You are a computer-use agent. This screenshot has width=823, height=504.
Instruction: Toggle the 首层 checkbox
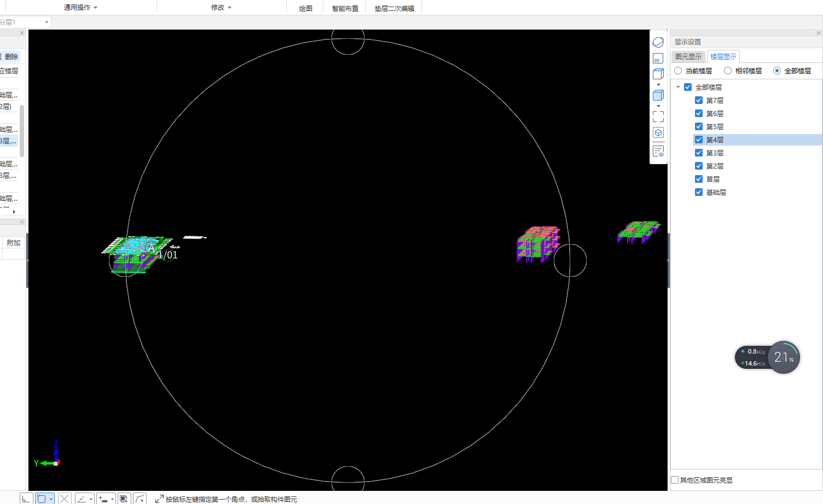[699, 179]
